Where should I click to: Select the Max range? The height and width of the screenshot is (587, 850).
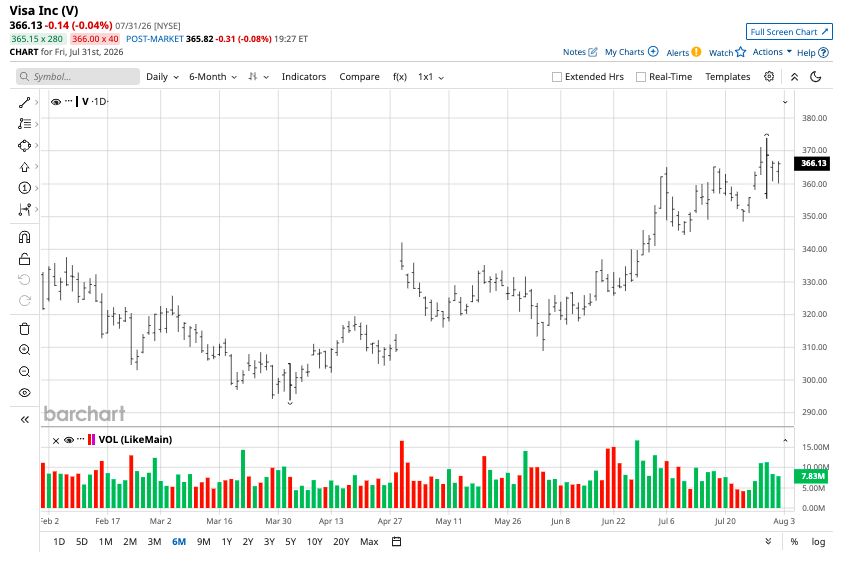[369, 542]
